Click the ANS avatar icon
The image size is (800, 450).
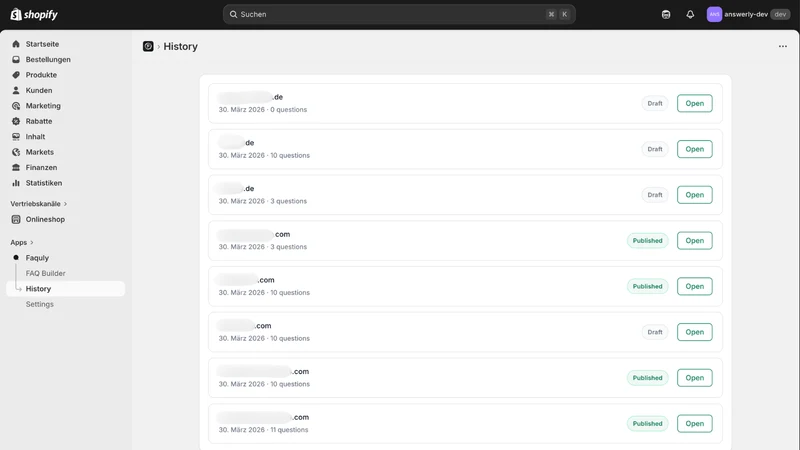[x=714, y=14]
